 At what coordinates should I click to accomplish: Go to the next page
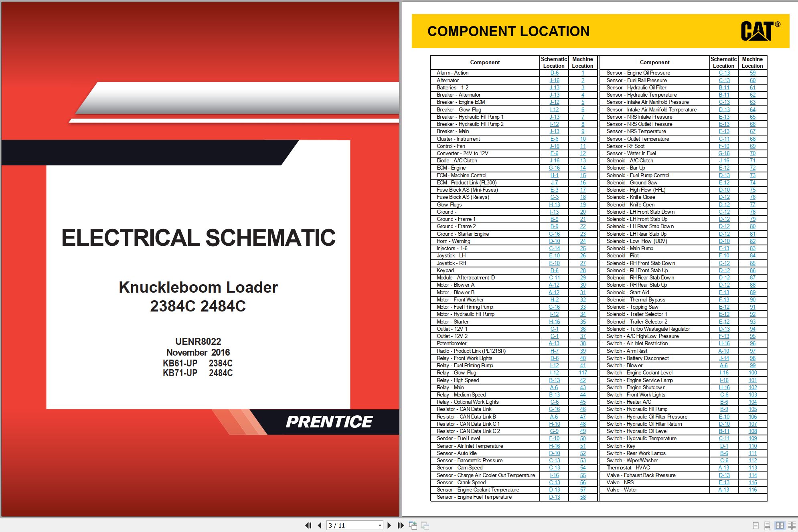point(389,525)
